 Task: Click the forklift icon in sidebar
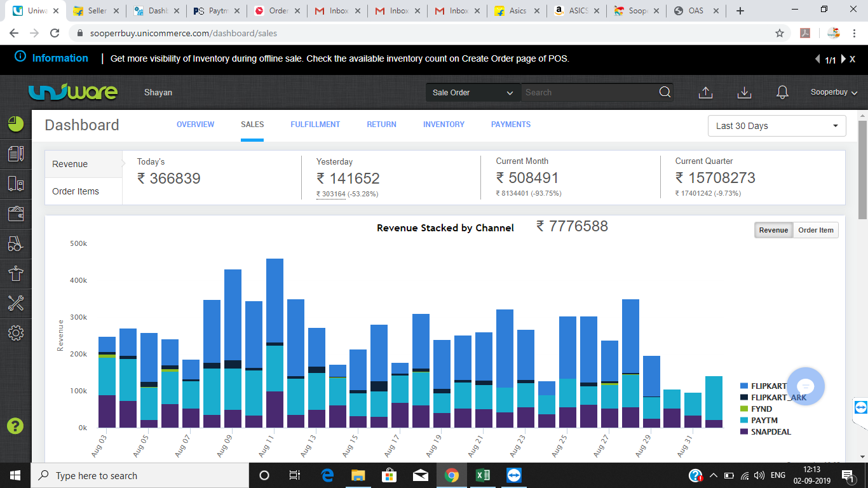16,243
